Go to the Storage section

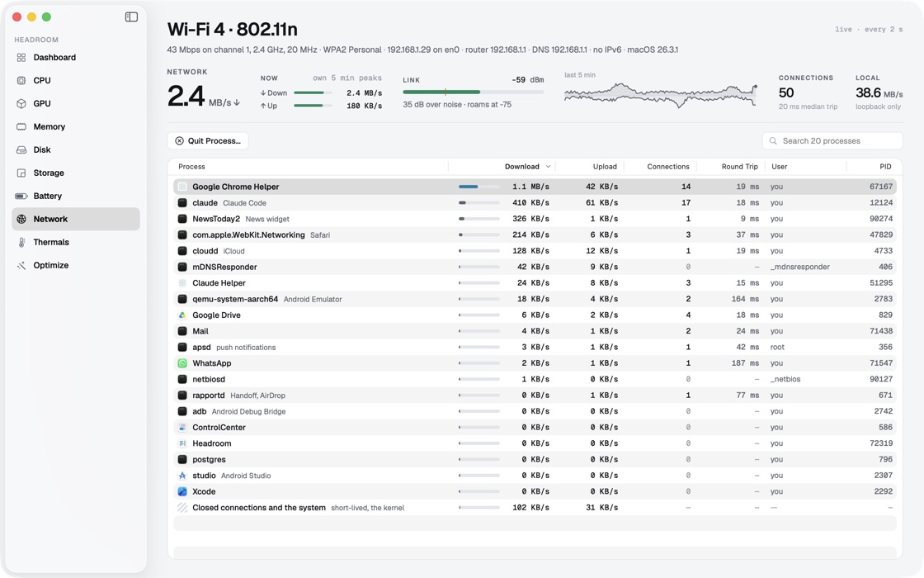coord(75,173)
